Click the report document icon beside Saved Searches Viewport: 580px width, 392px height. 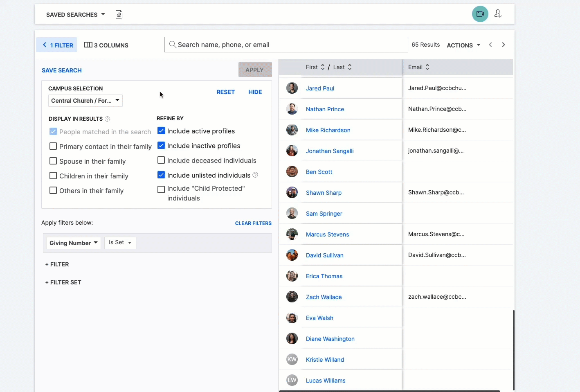pyautogui.click(x=119, y=15)
